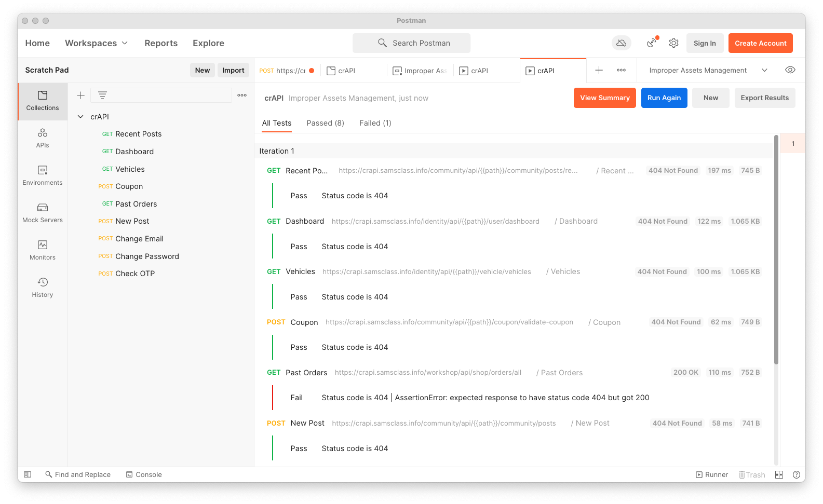Switch to the POST https://cr request tab
823x504 pixels.
click(x=287, y=71)
